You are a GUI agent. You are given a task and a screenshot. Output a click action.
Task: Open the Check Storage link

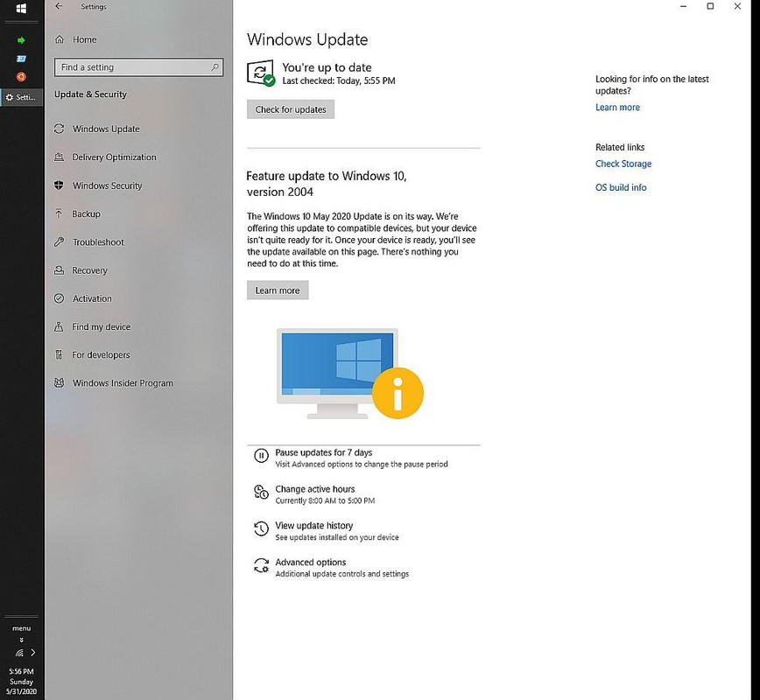[x=623, y=164]
